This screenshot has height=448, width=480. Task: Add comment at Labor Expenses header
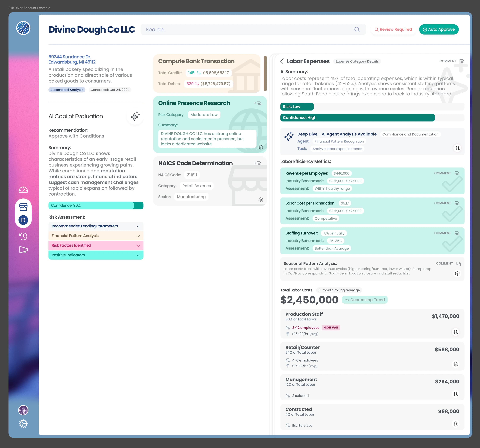tap(452, 61)
